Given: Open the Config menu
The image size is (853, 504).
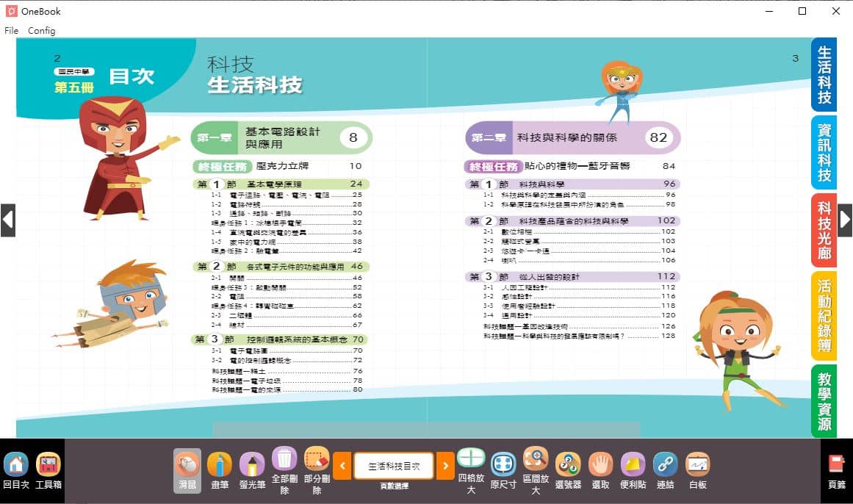Looking at the screenshot, I should 41,30.
